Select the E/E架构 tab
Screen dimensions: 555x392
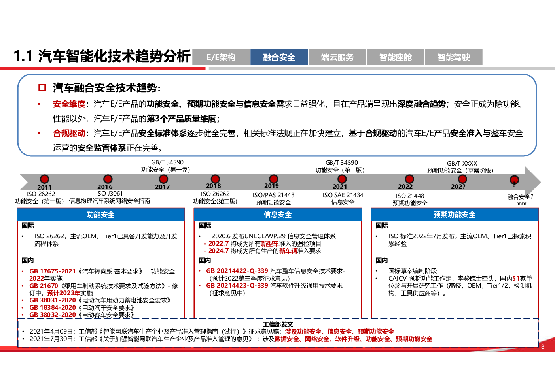tap(221, 57)
